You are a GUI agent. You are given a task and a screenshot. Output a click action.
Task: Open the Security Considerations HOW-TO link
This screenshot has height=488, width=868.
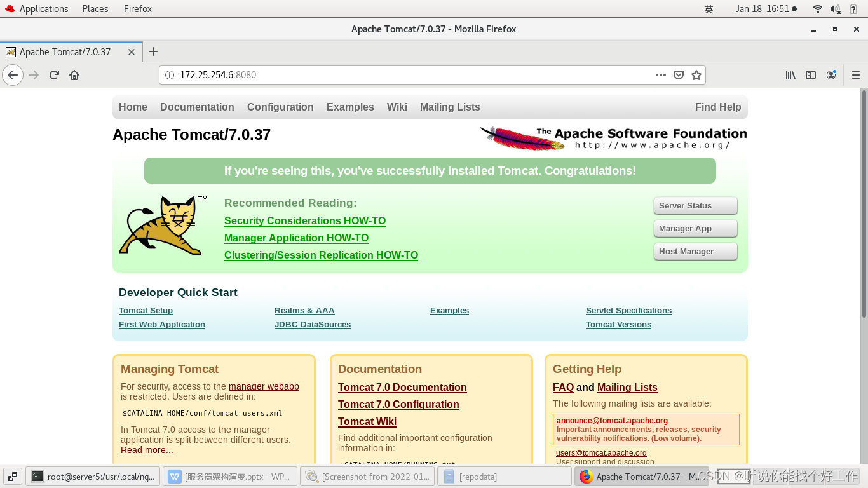[x=304, y=220]
